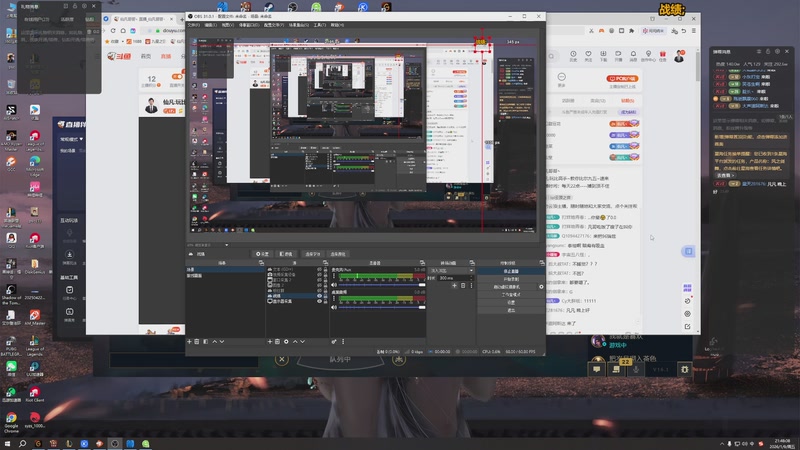The width and height of the screenshot is (800, 450).
Task: Delete selected source with trash icon in sources panel
Action: pos(277,341)
